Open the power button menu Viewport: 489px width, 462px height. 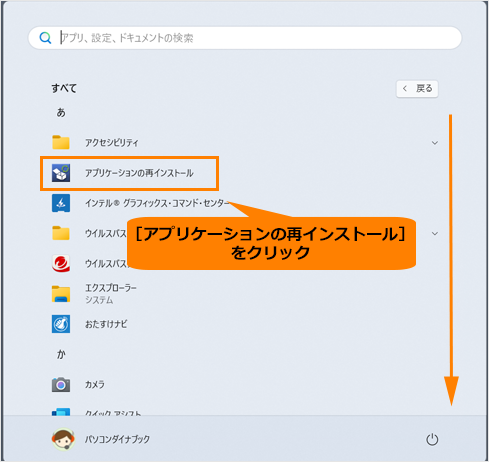point(432,439)
